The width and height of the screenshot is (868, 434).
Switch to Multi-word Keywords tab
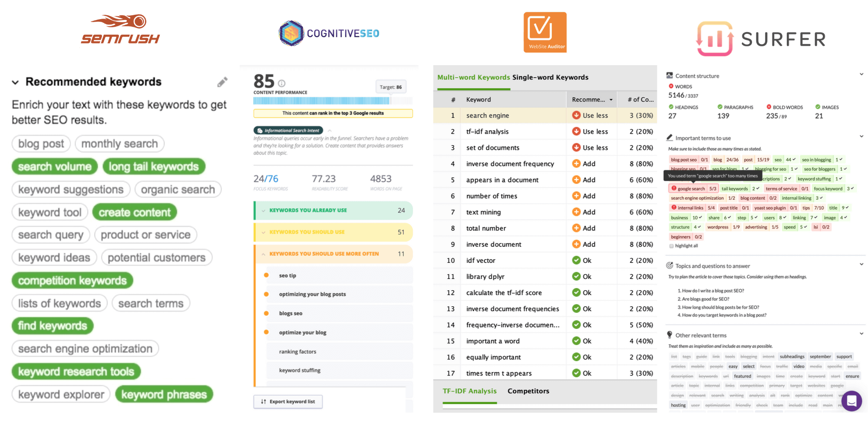pyautogui.click(x=473, y=77)
